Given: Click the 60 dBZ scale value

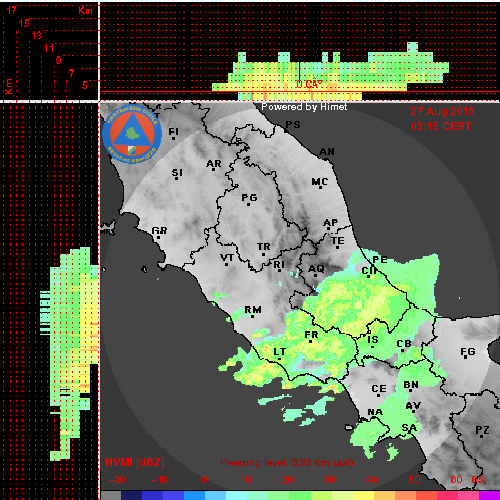Looking at the screenshot, I should tap(456, 480).
